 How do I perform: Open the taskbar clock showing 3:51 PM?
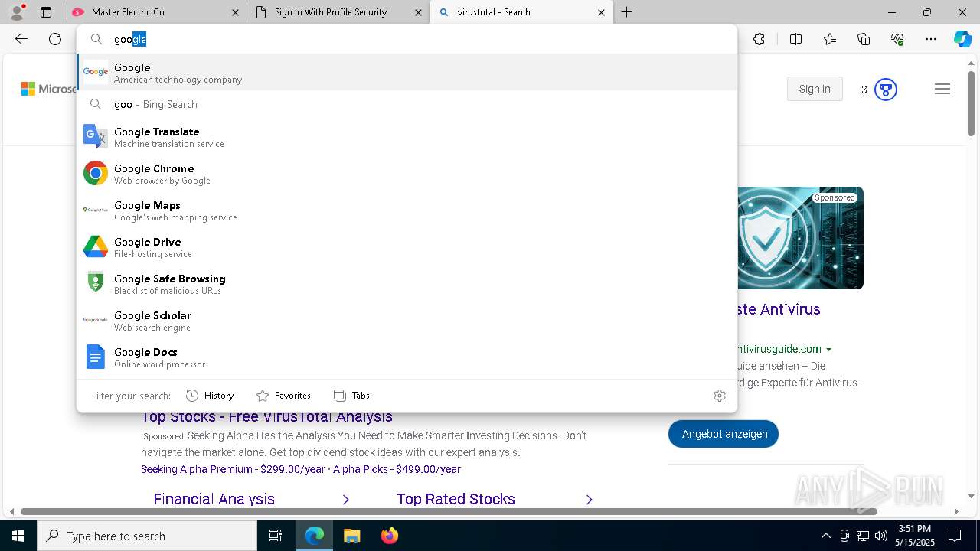[915, 536]
